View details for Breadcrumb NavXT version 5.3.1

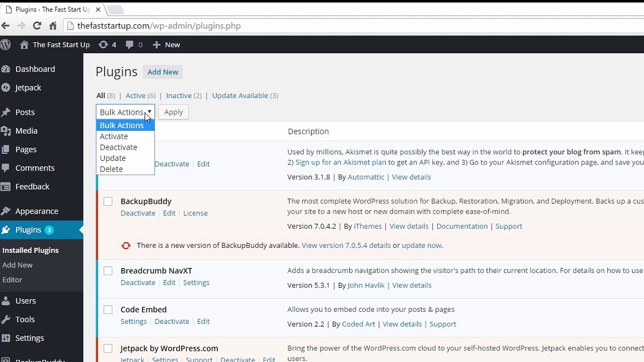point(412,285)
